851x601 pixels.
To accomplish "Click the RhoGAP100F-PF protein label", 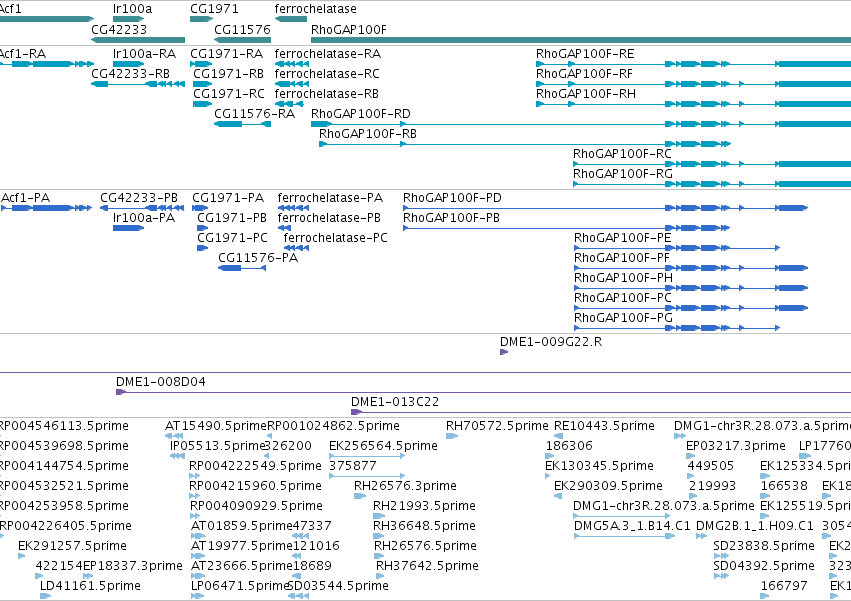I will [x=622, y=258].
